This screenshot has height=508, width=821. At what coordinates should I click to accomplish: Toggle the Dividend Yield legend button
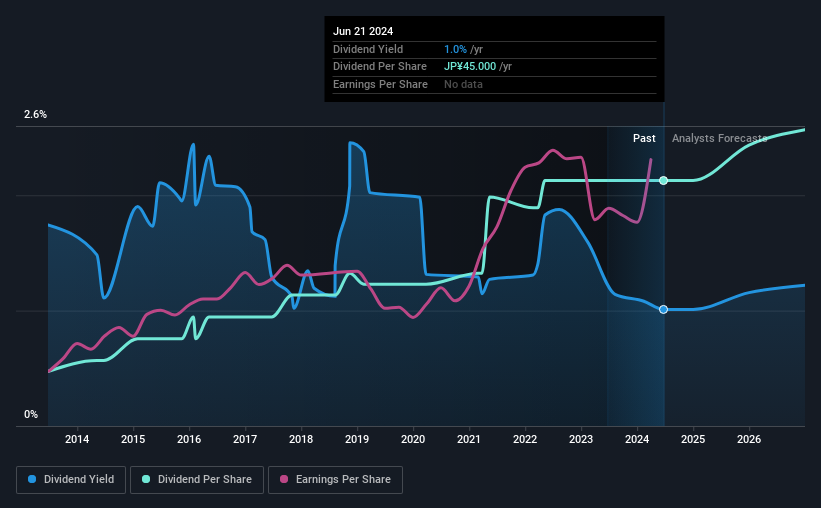tap(71, 480)
